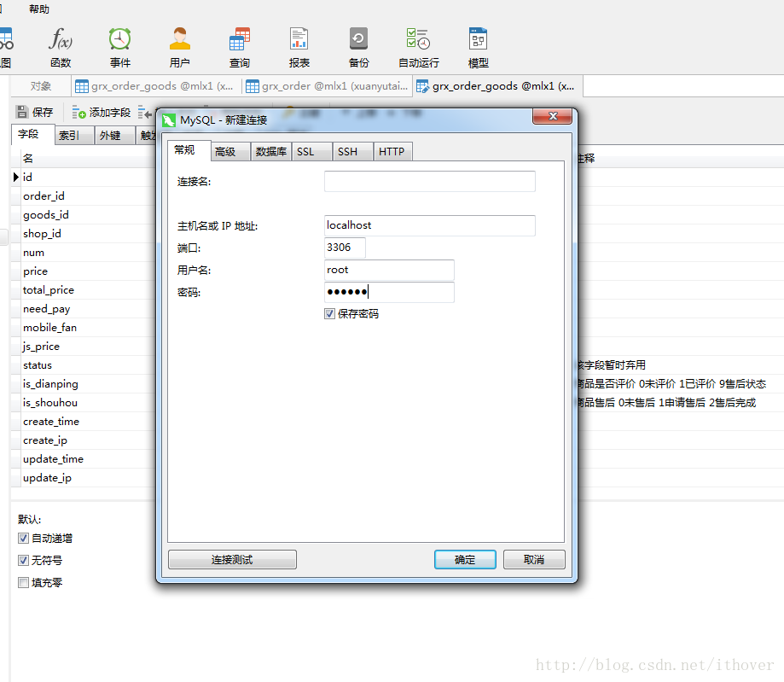Switch to General (常规) tab in dialog

189,150
